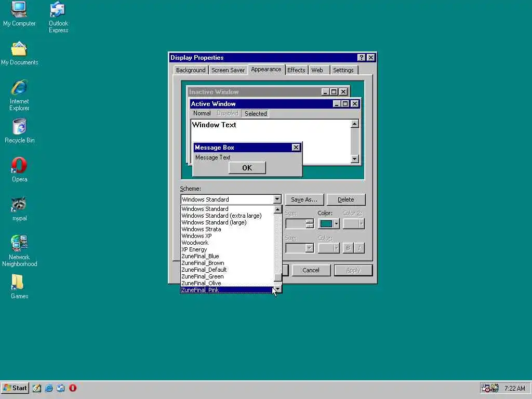Open the Games folder icon
Viewport: 532px width, 399px height.
click(x=19, y=287)
